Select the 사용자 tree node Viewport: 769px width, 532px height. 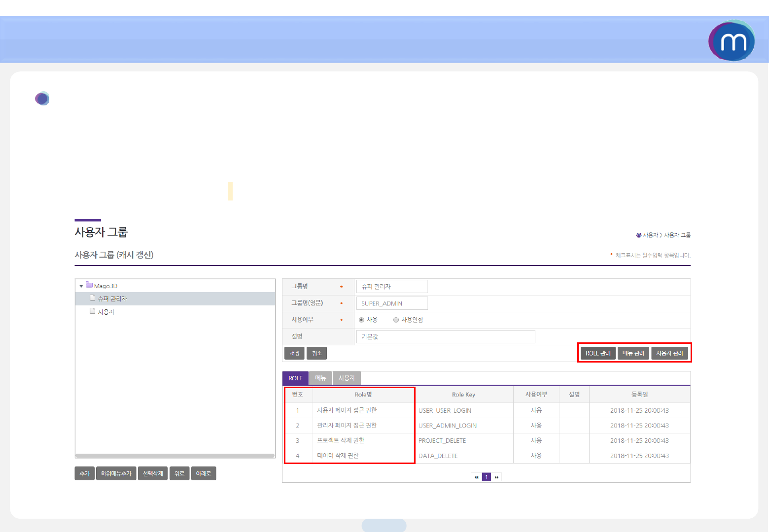pos(106,312)
